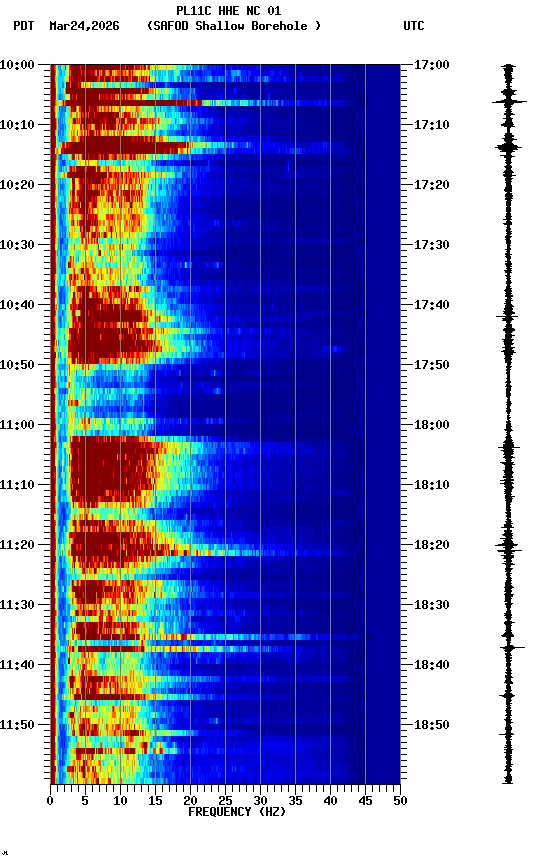Click the 11:10 PDT time label
This screenshot has width=552, height=864.
[17, 485]
